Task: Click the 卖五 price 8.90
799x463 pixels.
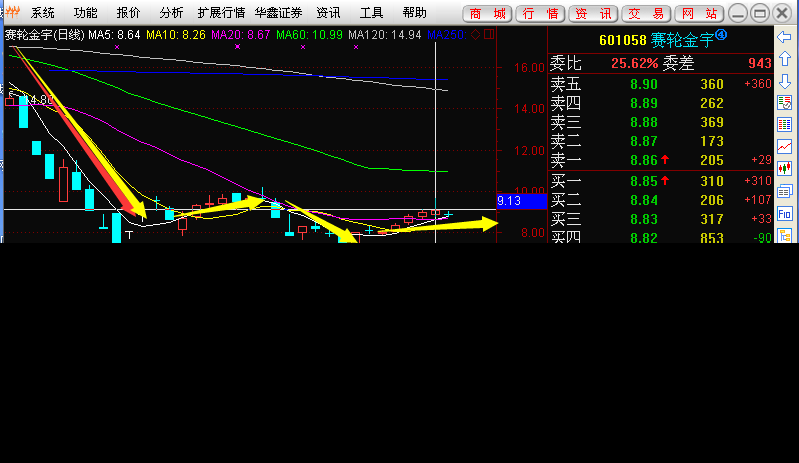Action: [x=644, y=84]
